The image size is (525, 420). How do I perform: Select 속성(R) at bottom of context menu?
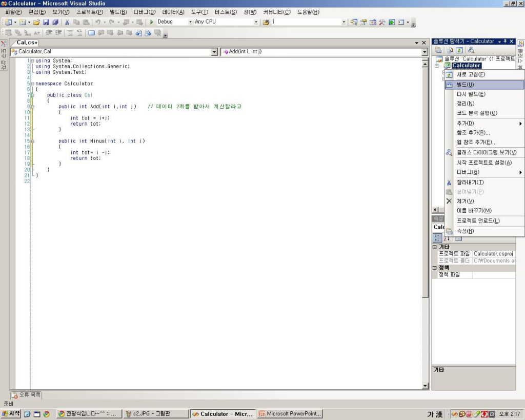click(484, 231)
